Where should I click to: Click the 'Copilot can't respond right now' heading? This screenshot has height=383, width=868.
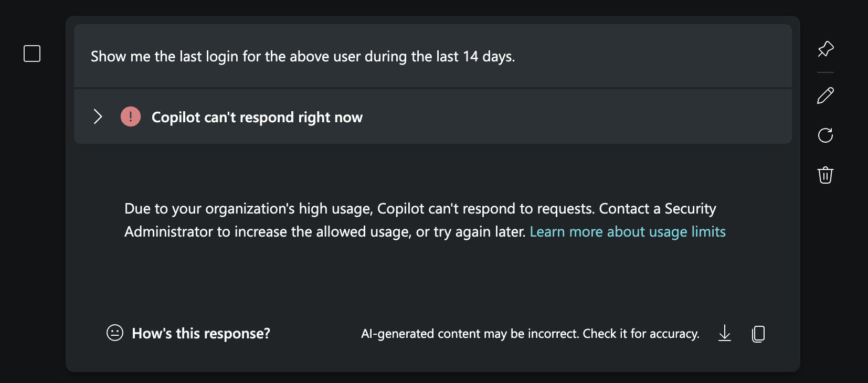coord(257,117)
